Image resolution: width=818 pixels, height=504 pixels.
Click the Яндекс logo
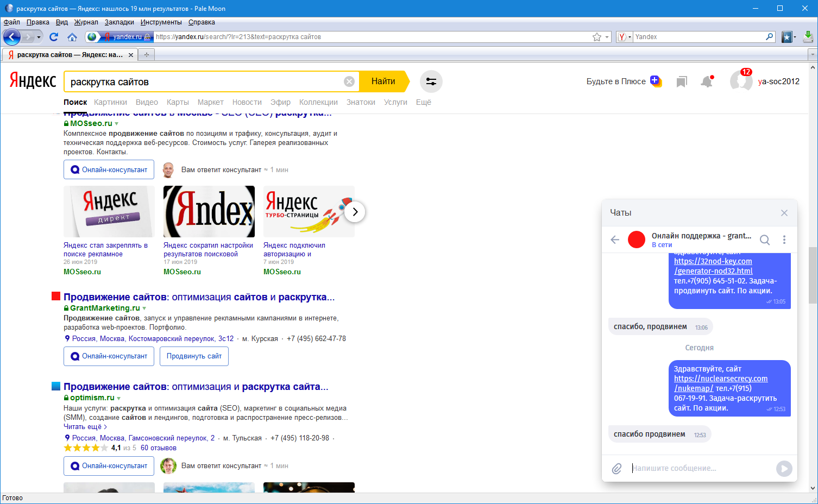[x=33, y=81]
